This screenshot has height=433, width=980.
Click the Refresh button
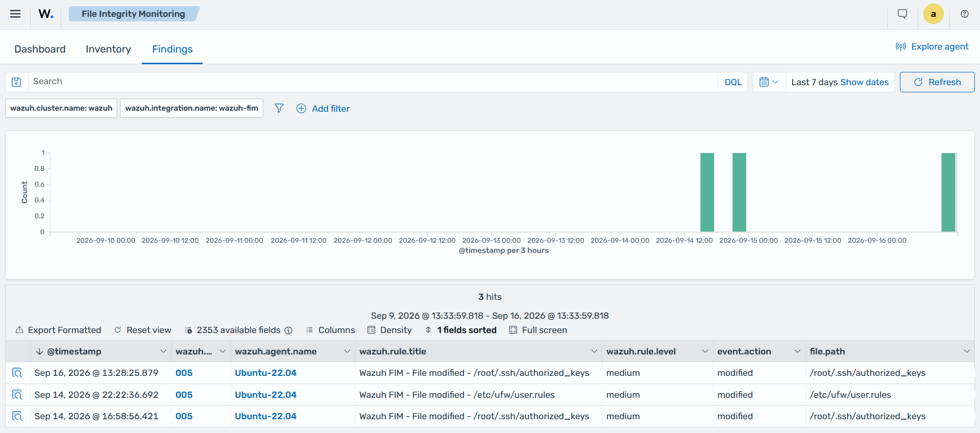coord(937,82)
